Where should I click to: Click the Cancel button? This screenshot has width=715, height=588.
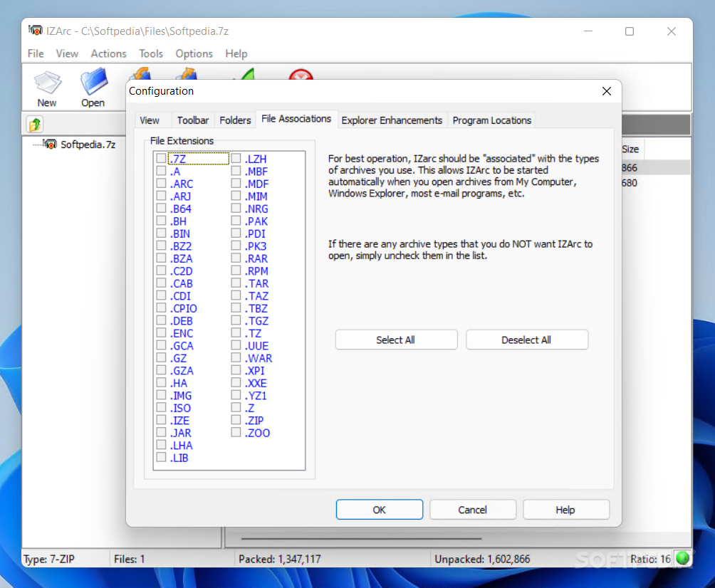pyautogui.click(x=473, y=510)
